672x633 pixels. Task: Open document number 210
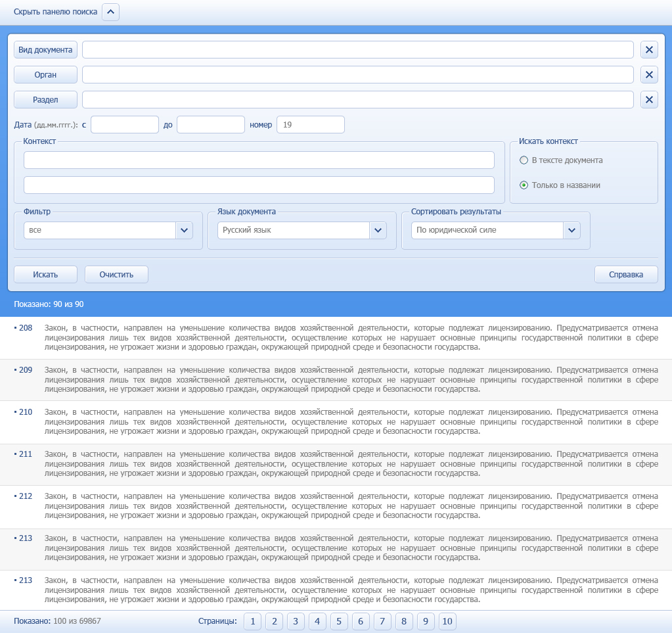point(26,412)
